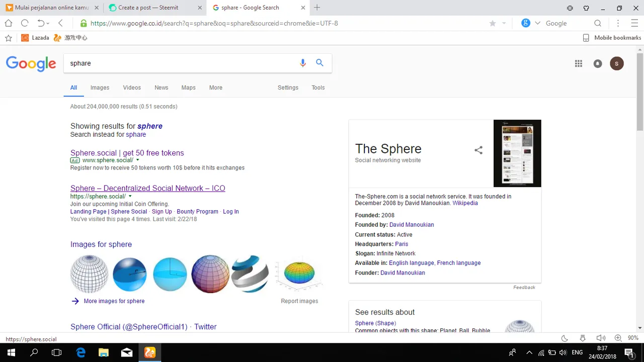Open the Log In sitelink
Screen dimensions: 644x362
231,212
